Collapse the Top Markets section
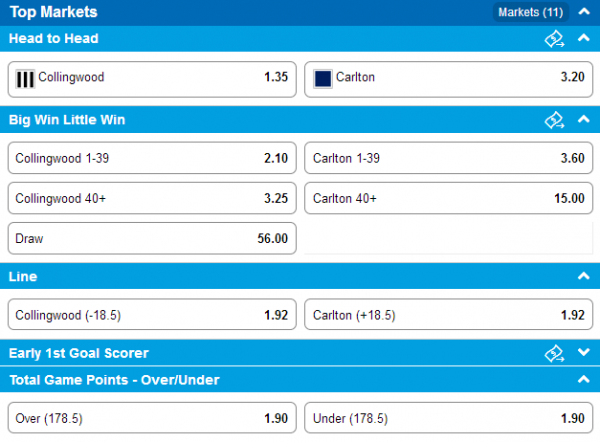The width and height of the screenshot is (600, 442). pos(584,12)
